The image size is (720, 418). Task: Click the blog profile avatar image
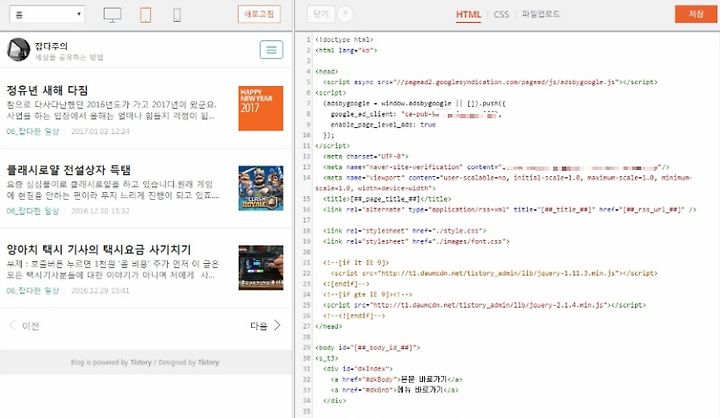(x=18, y=50)
